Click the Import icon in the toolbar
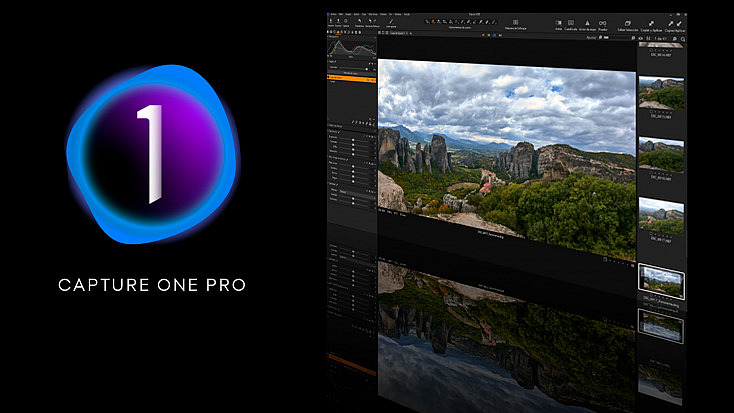Image resolution: width=734 pixels, height=413 pixels. click(331, 21)
